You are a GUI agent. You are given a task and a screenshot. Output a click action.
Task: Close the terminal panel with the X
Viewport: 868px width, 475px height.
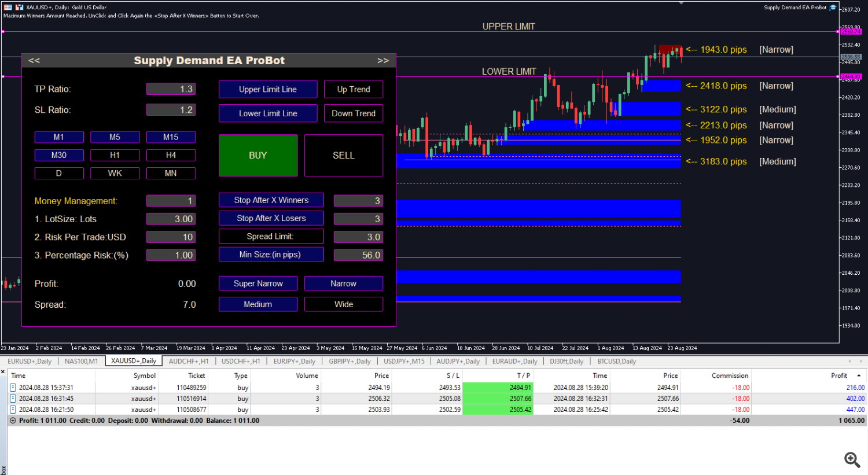(3, 372)
